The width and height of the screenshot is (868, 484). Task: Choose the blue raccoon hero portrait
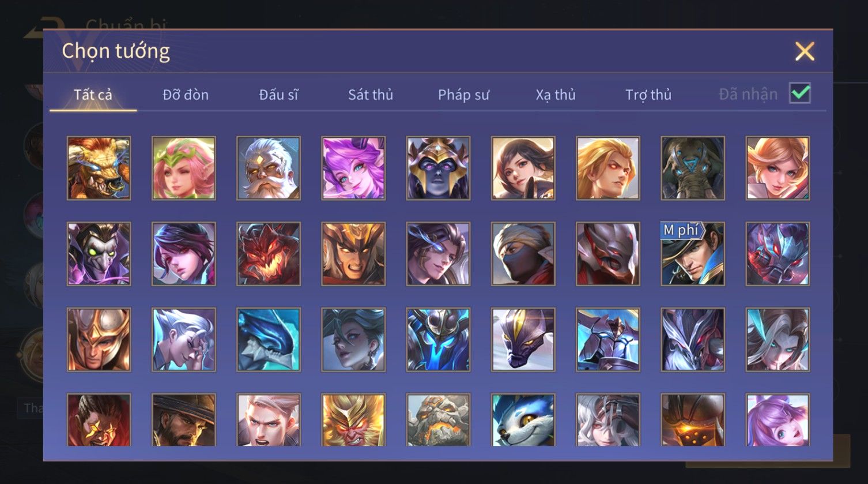pyautogui.click(x=523, y=420)
